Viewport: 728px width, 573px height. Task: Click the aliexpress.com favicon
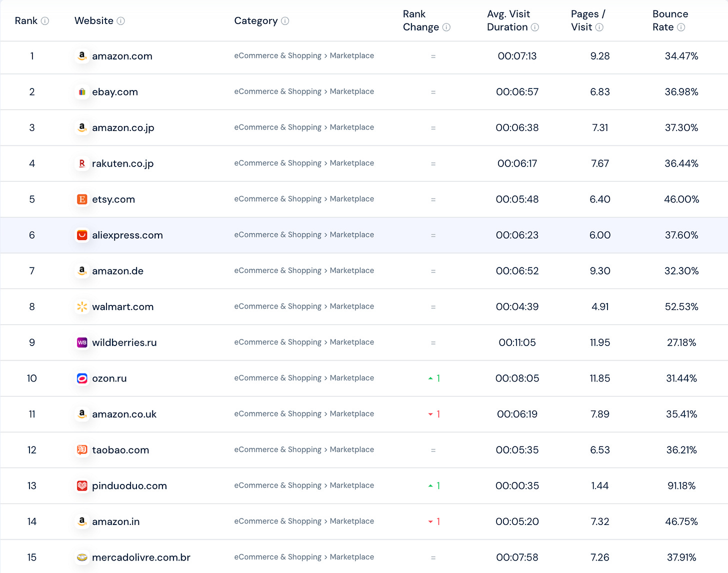click(82, 235)
